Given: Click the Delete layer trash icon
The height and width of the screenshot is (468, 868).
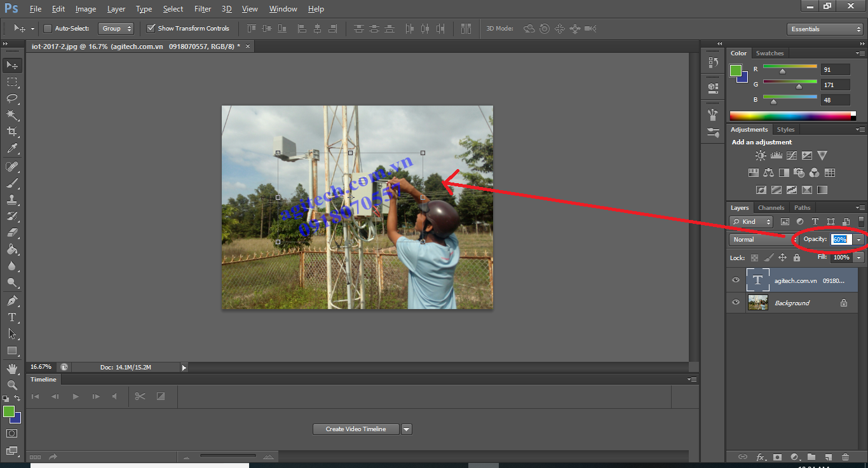Looking at the screenshot, I should (845, 457).
